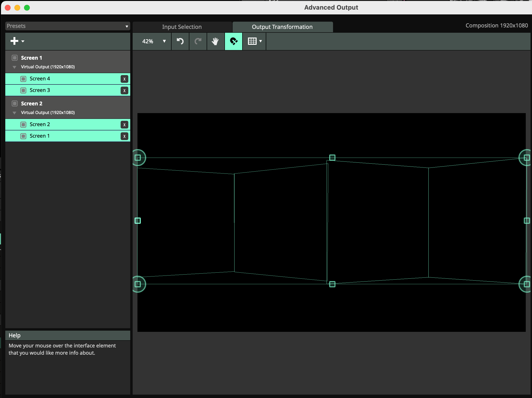Image resolution: width=532 pixels, height=398 pixels.
Task: Click the top-left corner transform handle
Action: pyautogui.click(x=138, y=158)
